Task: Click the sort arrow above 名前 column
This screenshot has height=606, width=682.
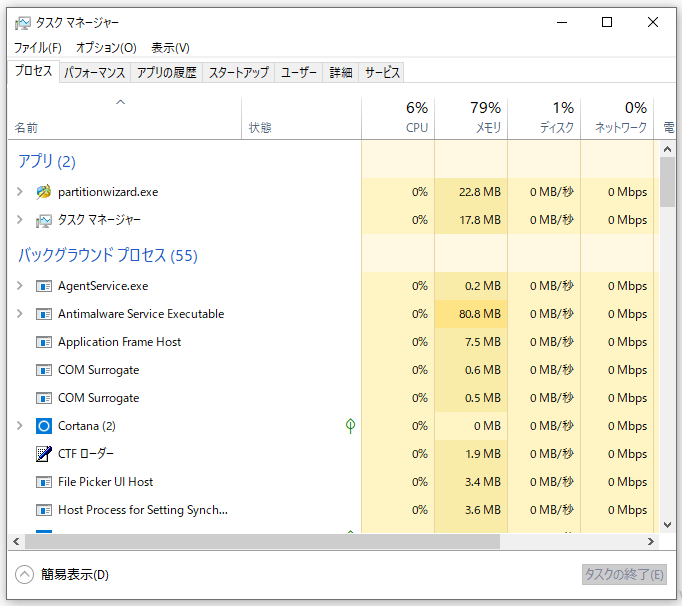Action: tap(120, 102)
